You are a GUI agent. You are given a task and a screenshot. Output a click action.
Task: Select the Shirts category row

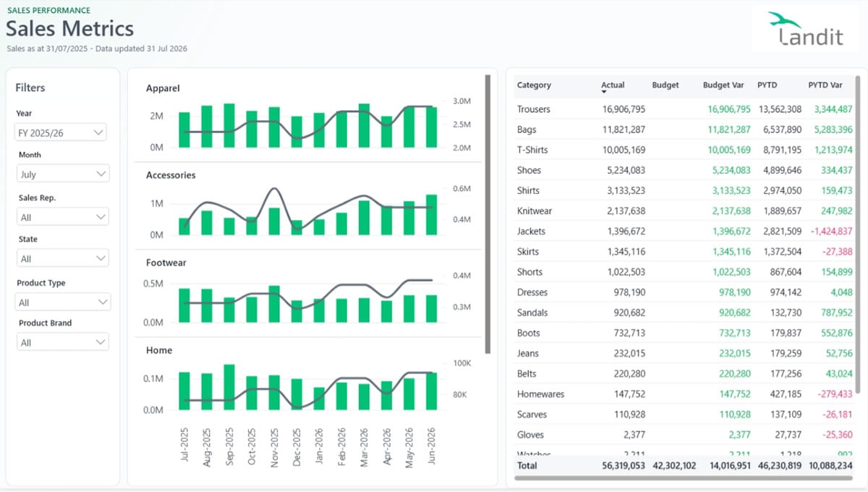[684, 190]
